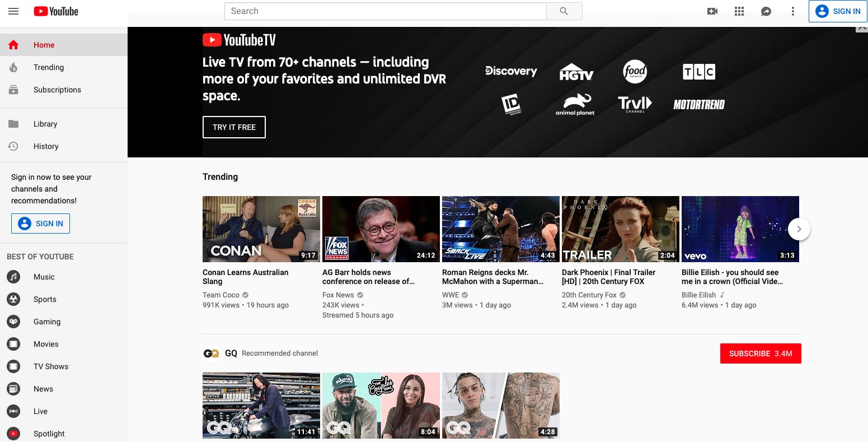Open the Billie Eilish vevo thumbnail
Screen dimensions: 868x442
pyautogui.click(x=740, y=229)
